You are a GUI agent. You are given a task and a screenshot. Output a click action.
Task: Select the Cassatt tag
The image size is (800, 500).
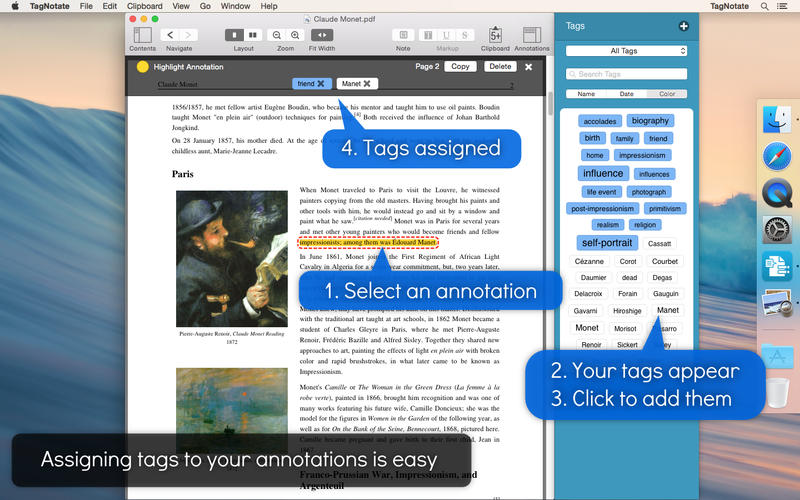(x=660, y=244)
